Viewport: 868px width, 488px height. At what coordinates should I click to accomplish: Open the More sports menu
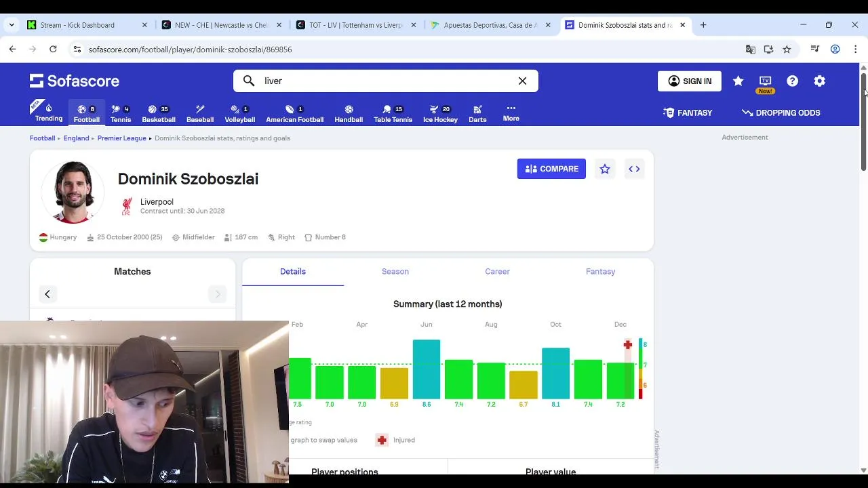(511, 113)
